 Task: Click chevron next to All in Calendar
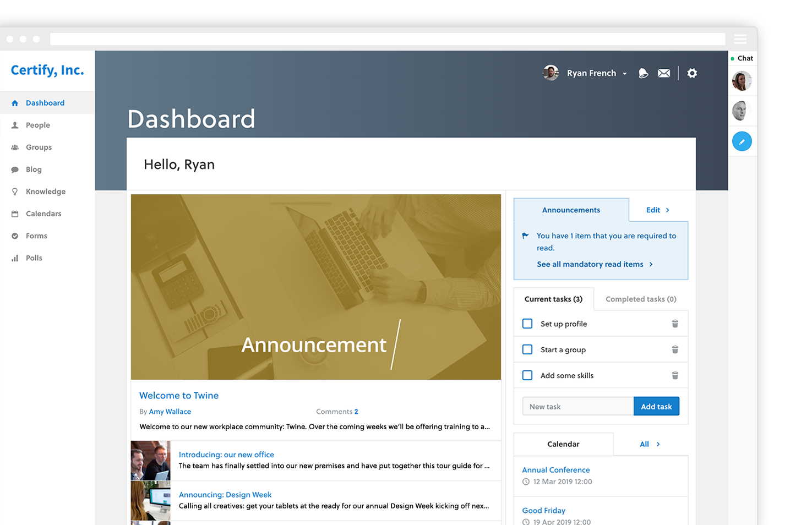coord(658,444)
